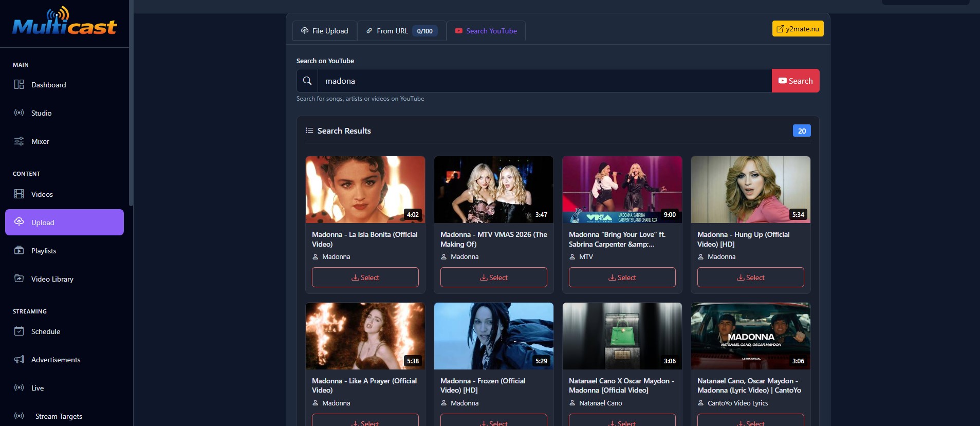Click the Schedule calendar icon

pyautogui.click(x=19, y=331)
